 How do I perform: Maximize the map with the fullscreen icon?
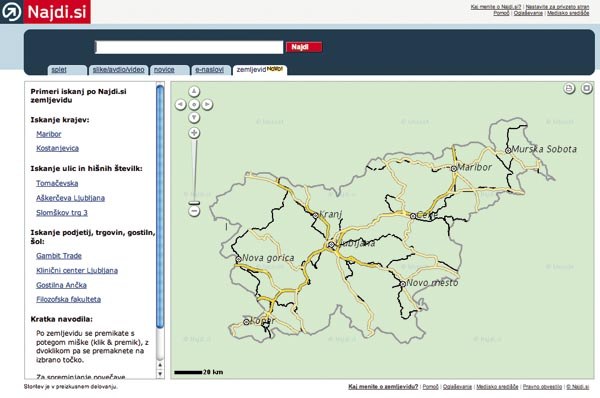pyautogui.click(x=586, y=88)
